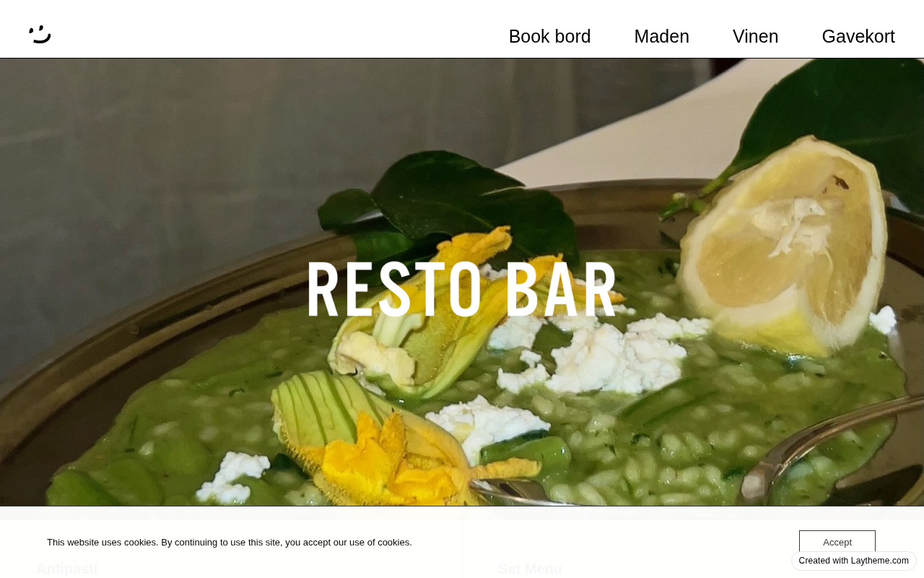
Task: Click the Set Menu section heading
Action: 530,569
